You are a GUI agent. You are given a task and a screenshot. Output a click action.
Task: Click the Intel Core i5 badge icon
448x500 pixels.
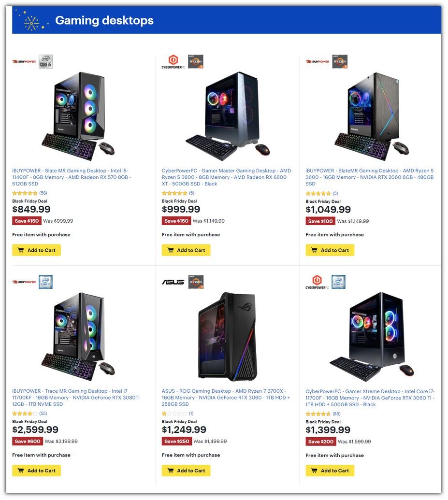click(x=45, y=61)
